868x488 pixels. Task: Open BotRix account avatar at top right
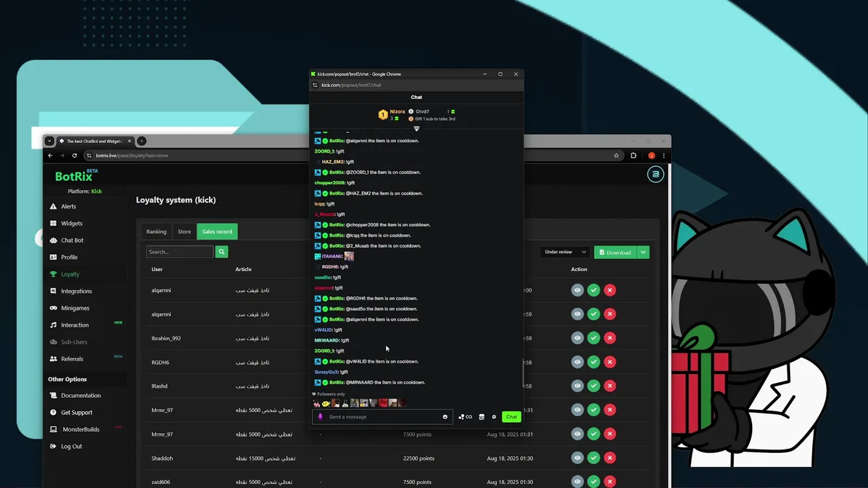[655, 174]
